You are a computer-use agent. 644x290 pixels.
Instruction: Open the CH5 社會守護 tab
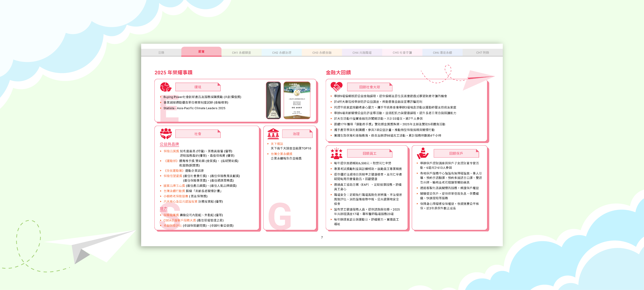point(402,52)
